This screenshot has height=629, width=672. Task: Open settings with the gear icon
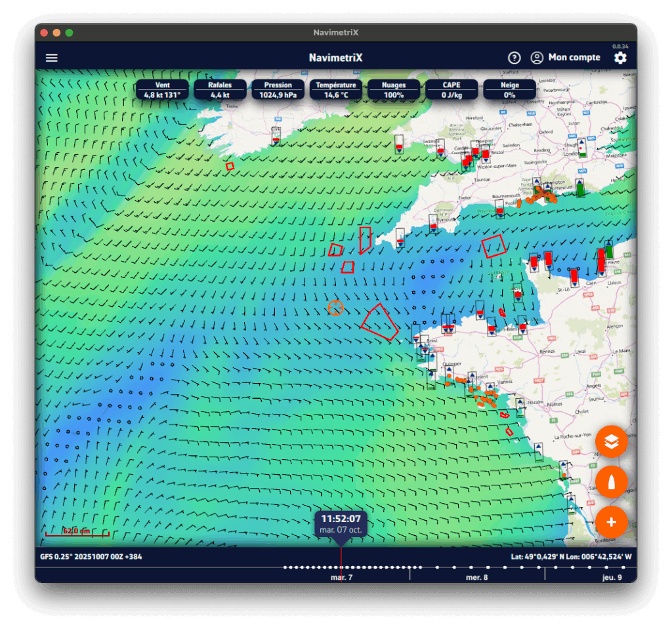(620, 58)
